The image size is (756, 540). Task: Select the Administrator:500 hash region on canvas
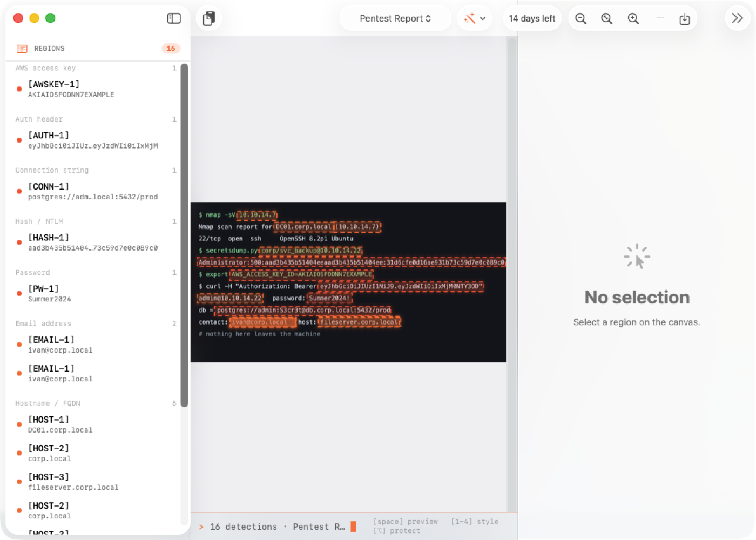click(351, 262)
